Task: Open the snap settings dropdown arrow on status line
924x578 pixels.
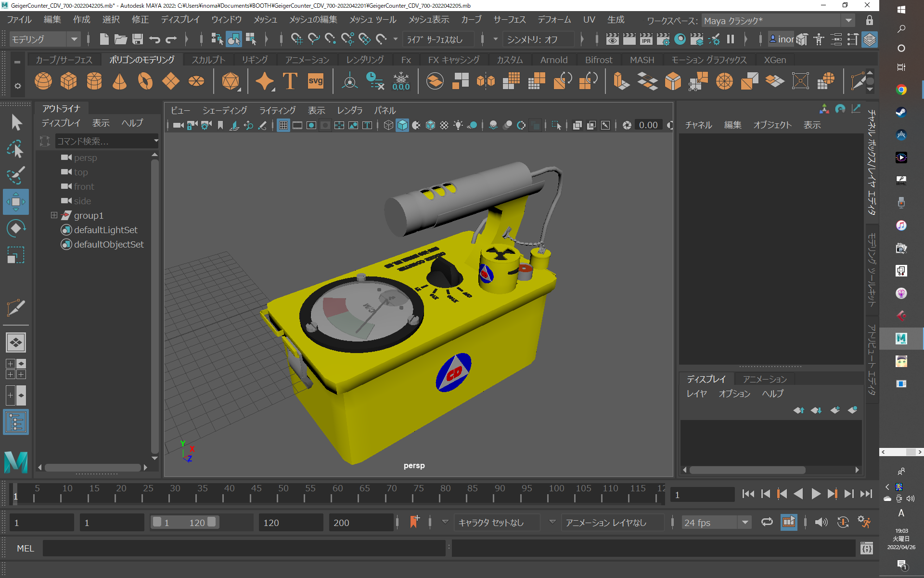Action: coord(396,39)
